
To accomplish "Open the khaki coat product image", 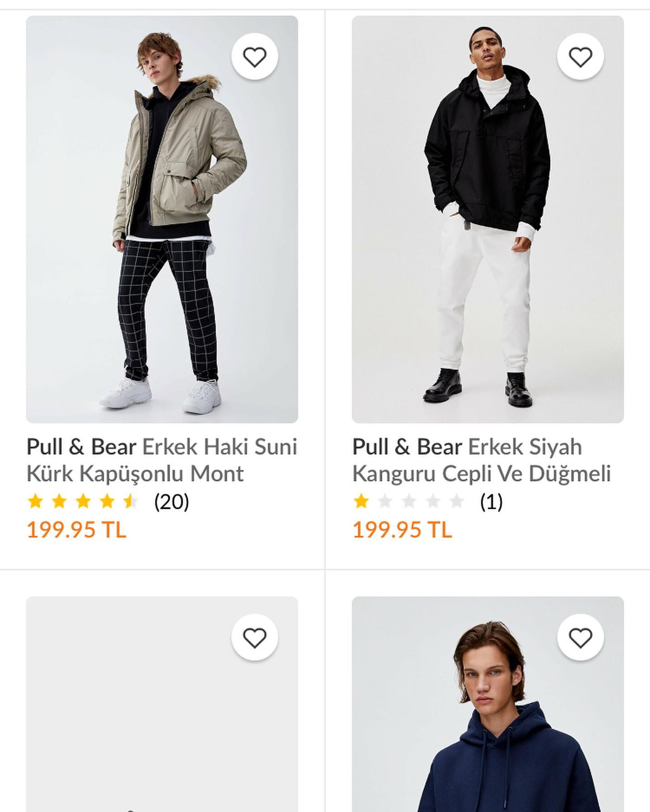I will point(162,219).
